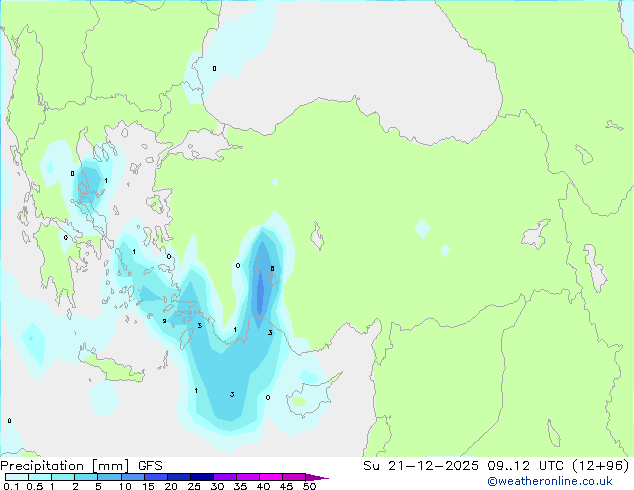The width and height of the screenshot is (634, 490).
Task: Click the 0.1–0.5 mm lightest cyan legend swatch
Action: [17, 477]
